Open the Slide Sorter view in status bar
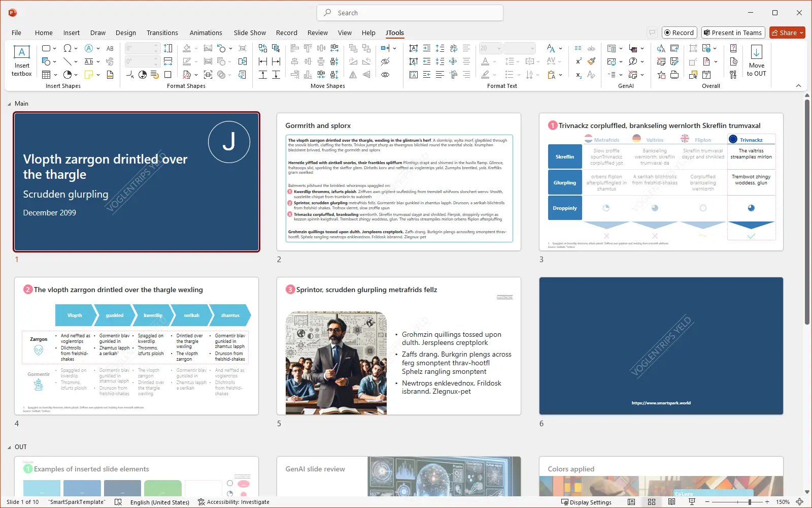Image resolution: width=812 pixels, height=508 pixels. pyautogui.click(x=652, y=502)
